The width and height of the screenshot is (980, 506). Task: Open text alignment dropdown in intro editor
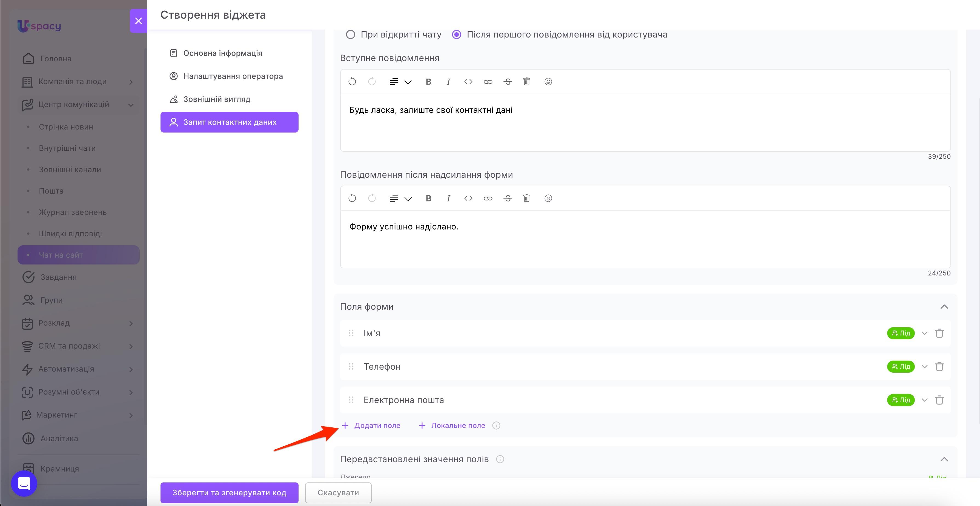[x=400, y=82]
